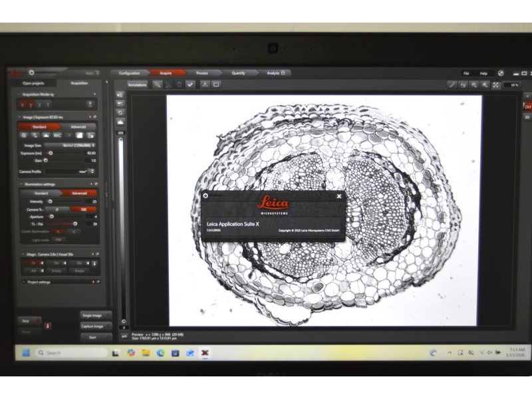Click the fit-to-window zoom icon

(495, 85)
